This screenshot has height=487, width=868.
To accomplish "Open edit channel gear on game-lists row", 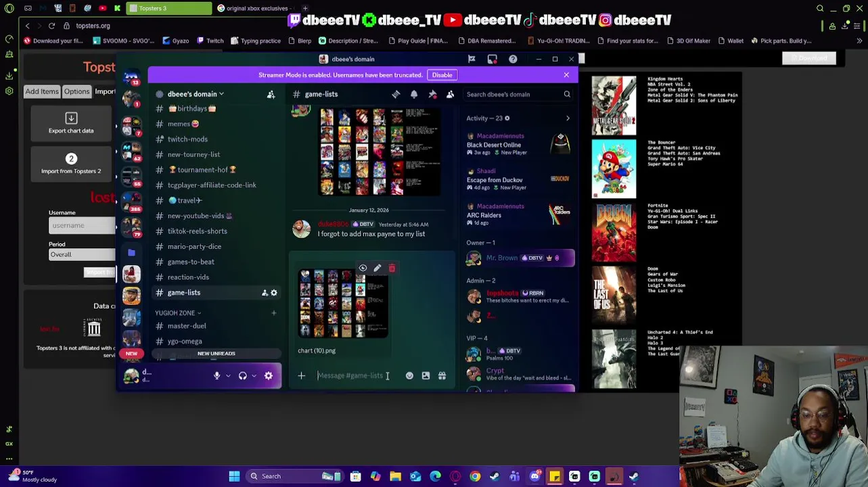I will click(x=274, y=293).
